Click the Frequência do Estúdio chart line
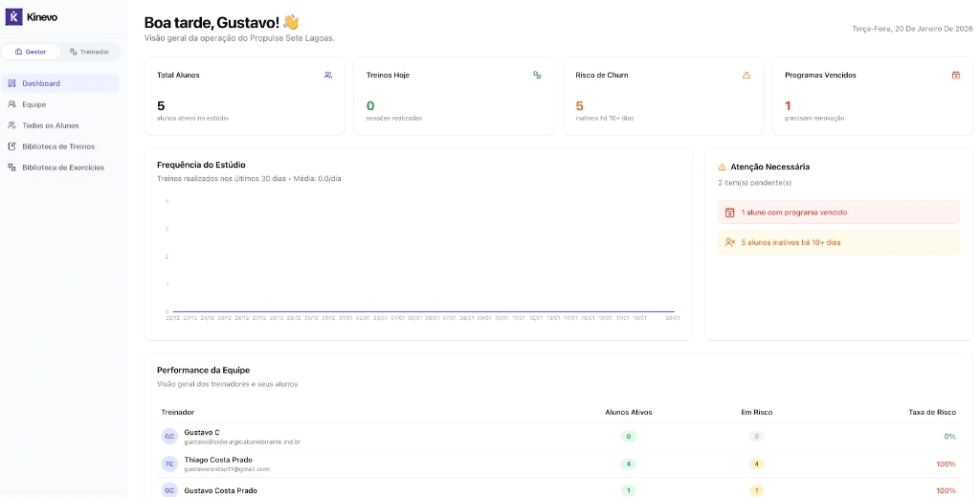The height and width of the screenshot is (497, 980). coord(423,311)
